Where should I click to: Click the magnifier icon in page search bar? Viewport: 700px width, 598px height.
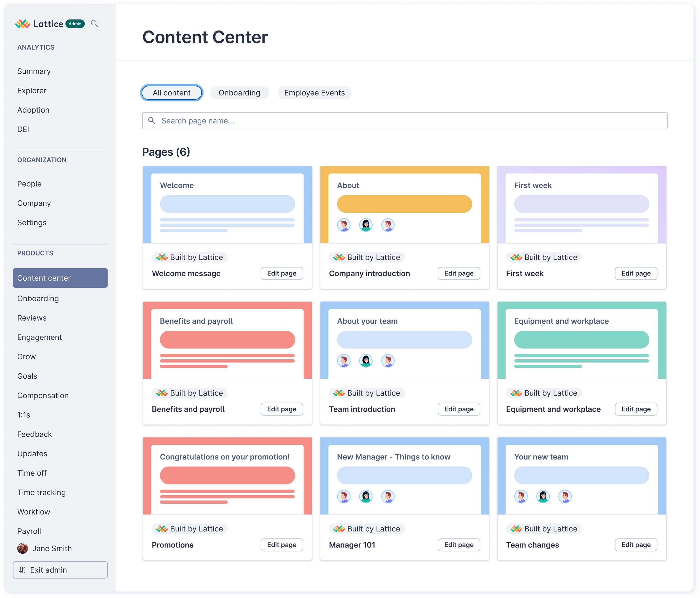[152, 121]
